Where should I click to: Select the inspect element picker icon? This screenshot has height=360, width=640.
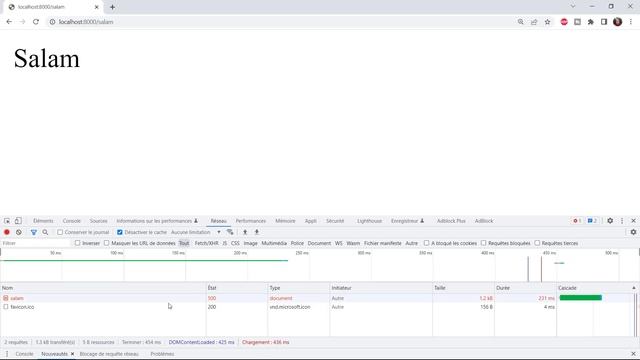coord(7,221)
